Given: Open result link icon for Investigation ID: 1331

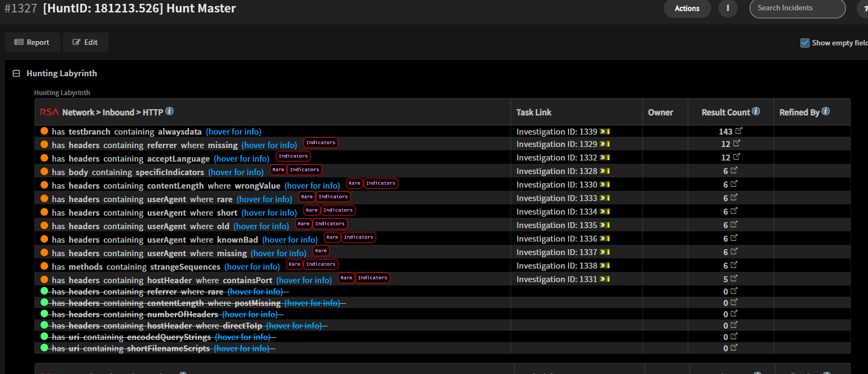Looking at the screenshot, I should click(x=734, y=278).
